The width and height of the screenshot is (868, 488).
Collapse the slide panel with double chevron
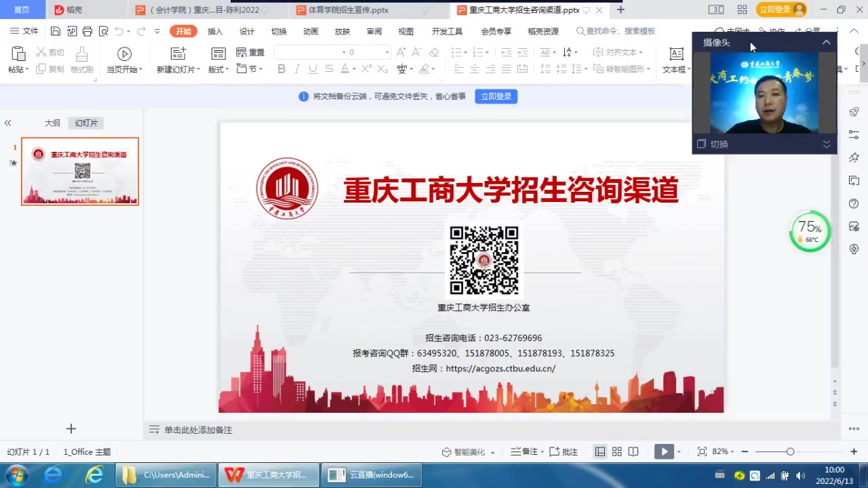pyautogui.click(x=7, y=123)
